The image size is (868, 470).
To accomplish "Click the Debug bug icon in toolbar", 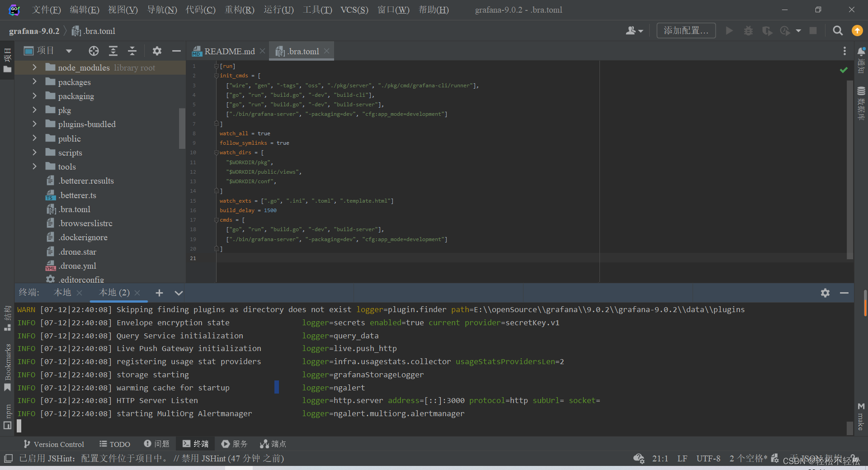I will pos(748,31).
